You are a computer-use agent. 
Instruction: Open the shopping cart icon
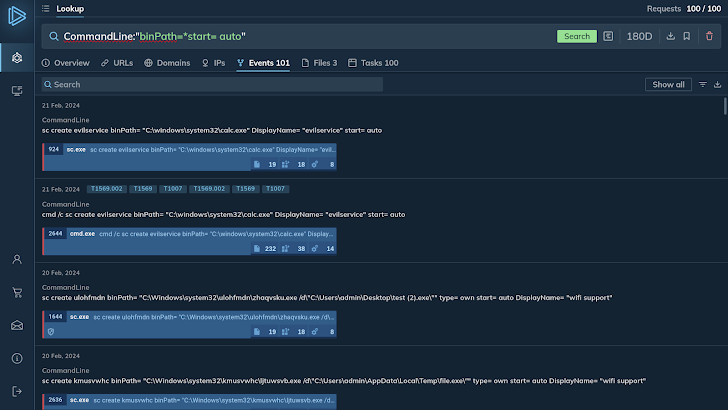pyautogui.click(x=17, y=292)
